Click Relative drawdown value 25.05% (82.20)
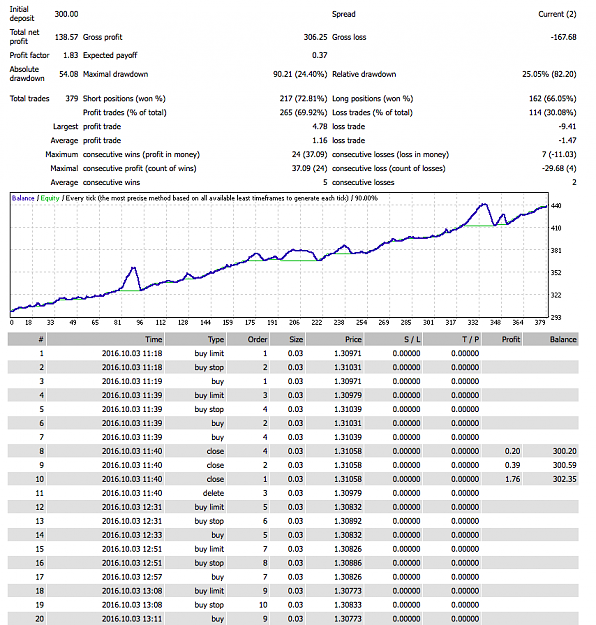This screenshot has width=596, height=625. click(x=549, y=74)
